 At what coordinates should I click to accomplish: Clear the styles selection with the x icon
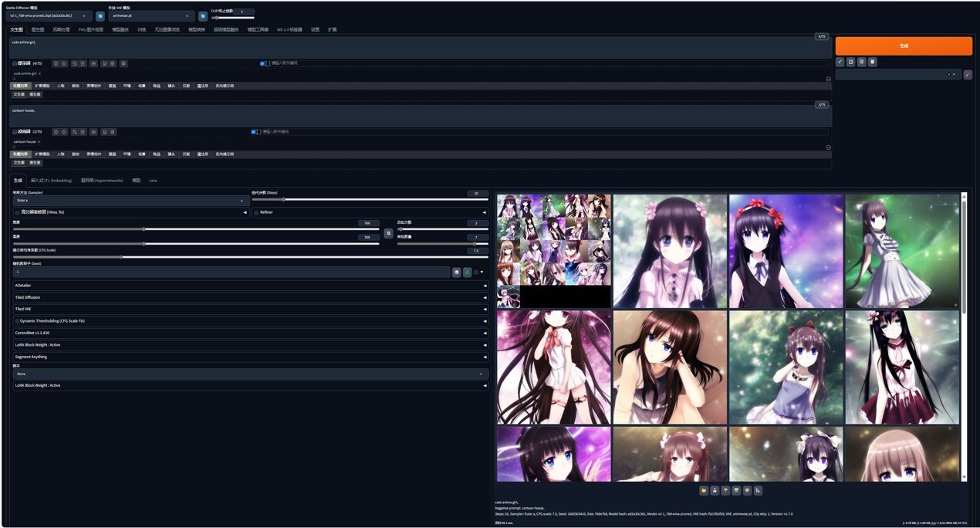click(949, 75)
